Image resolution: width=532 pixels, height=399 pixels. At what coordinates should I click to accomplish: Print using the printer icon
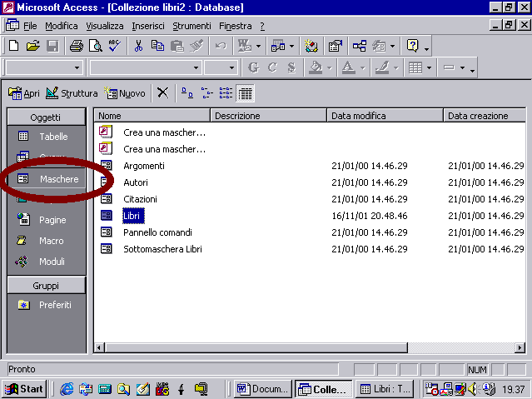pos(77,46)
